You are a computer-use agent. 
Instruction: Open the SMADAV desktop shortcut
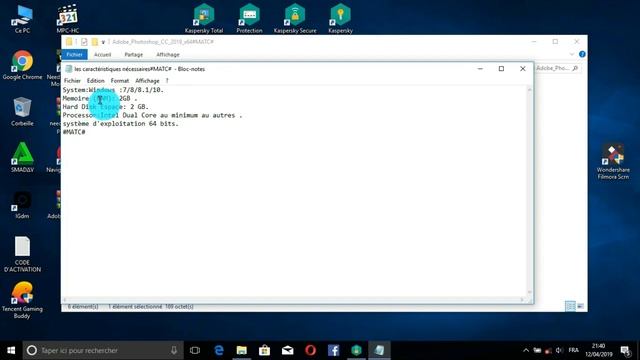(x=22, y=158)
